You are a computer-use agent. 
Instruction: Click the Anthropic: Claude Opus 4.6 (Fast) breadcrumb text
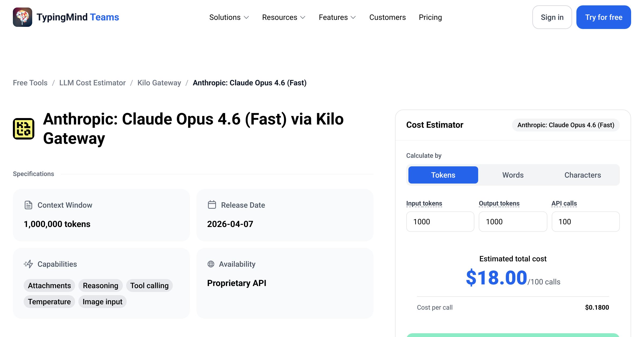250,83
